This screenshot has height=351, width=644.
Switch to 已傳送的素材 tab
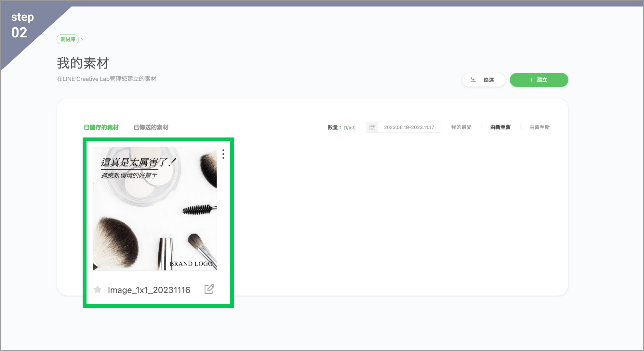[151, 127]
